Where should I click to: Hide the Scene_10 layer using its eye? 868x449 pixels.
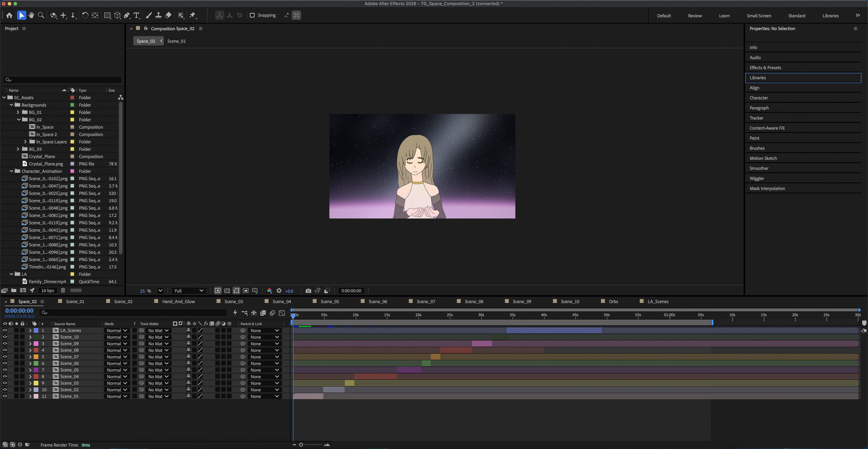(x=5, y=337)
